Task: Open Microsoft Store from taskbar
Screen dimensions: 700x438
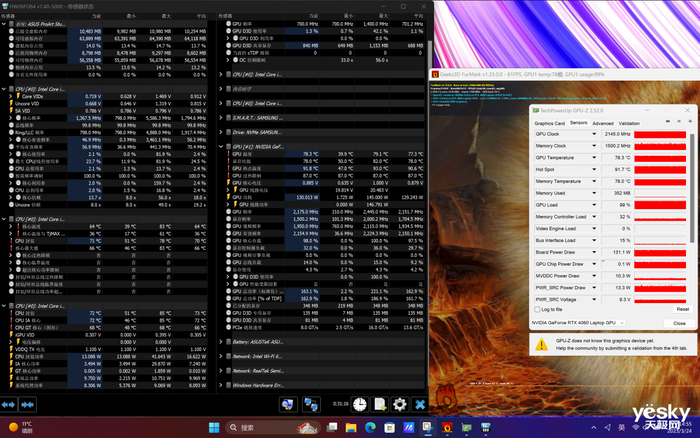Action: pyautogui.click(x=389, y=428)
